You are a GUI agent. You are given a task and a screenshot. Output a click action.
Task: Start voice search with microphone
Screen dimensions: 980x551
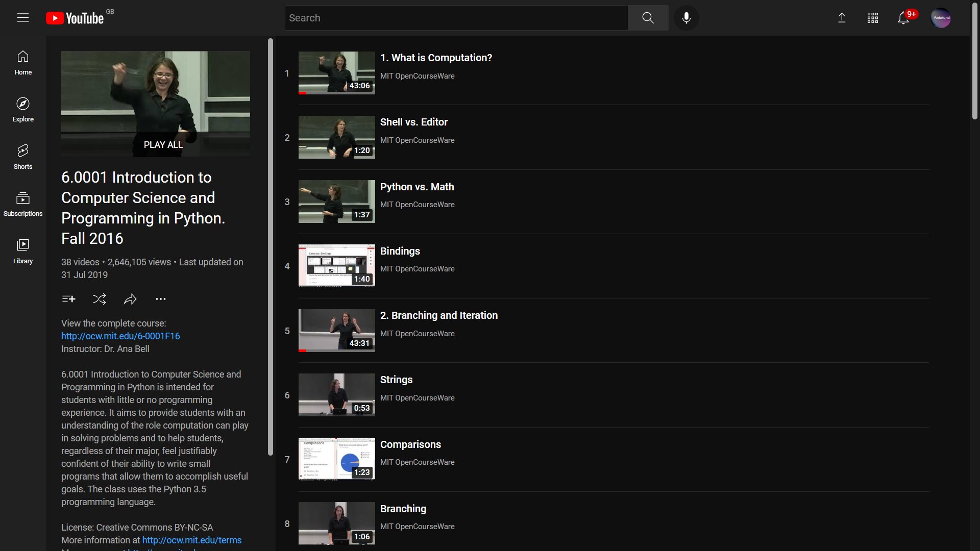pyautogui.click(x=687, y=18)
